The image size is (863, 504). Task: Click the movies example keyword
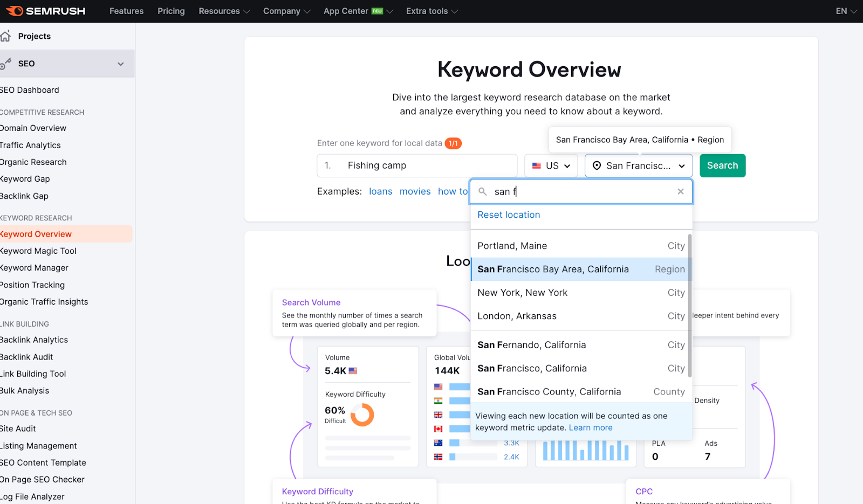415,191
